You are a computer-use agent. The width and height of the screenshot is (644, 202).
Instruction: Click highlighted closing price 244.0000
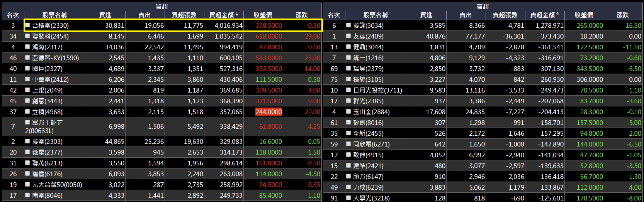click(269, 112)
